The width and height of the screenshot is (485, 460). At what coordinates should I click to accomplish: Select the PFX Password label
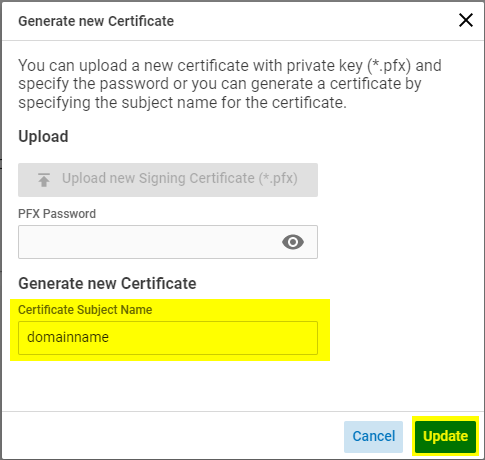coord(57,214)
